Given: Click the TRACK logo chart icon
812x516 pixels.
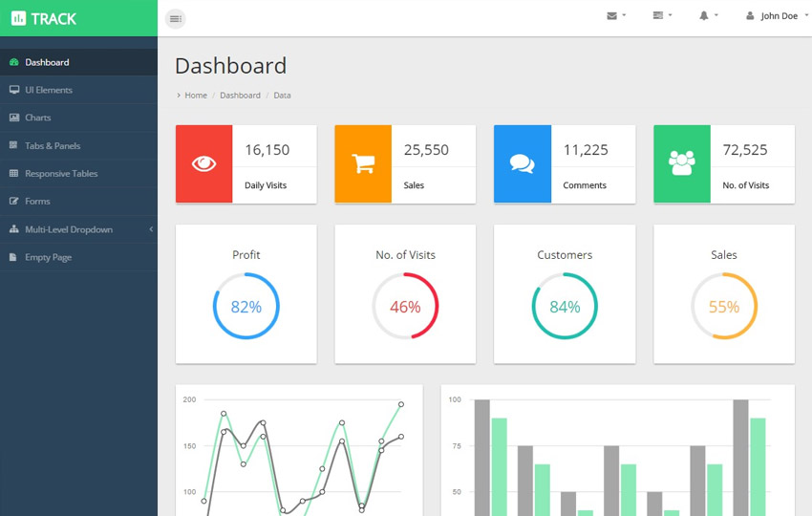Looking at the screenshot, I should [x=19, y=19].
